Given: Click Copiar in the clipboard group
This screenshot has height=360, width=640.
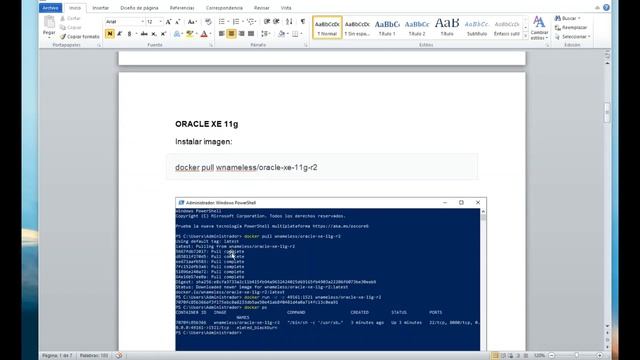Looking at the screenshot, I should pos(71,27).
